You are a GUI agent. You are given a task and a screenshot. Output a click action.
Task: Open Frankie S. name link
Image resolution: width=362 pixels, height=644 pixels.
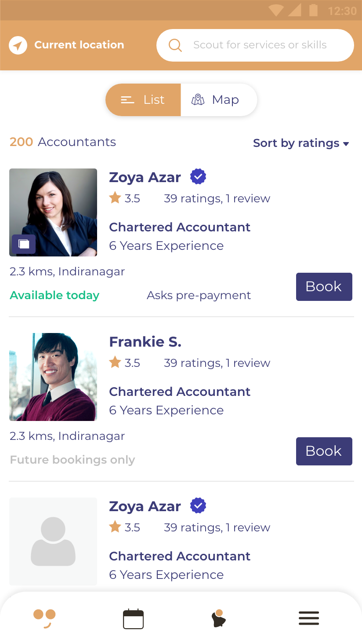click(x=145, y=342)
